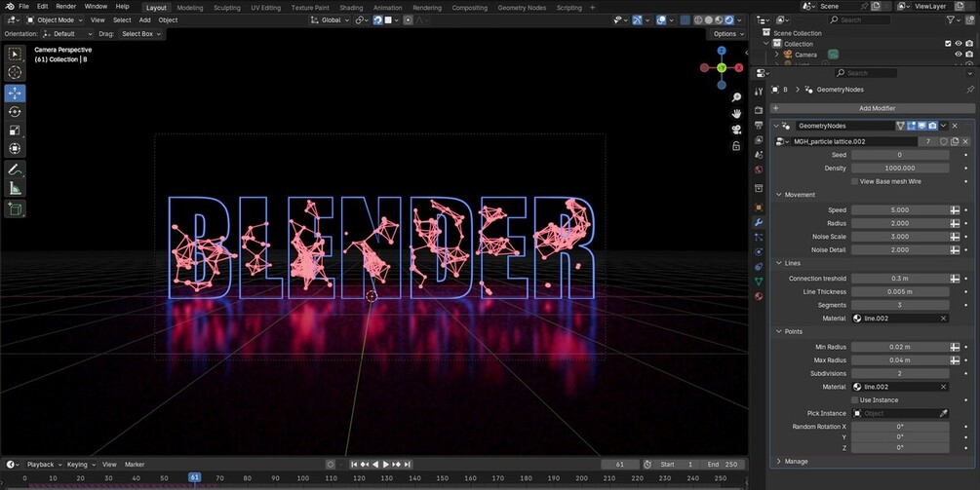
Task: Toggle proportional editing
Action: [409, 20]
